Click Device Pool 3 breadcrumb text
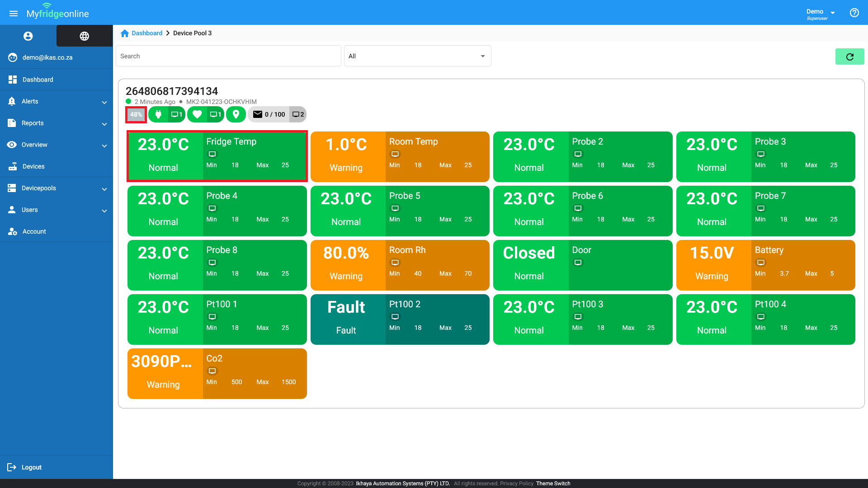The width and height of the screenshot is (868, 488). click(192, 33)
